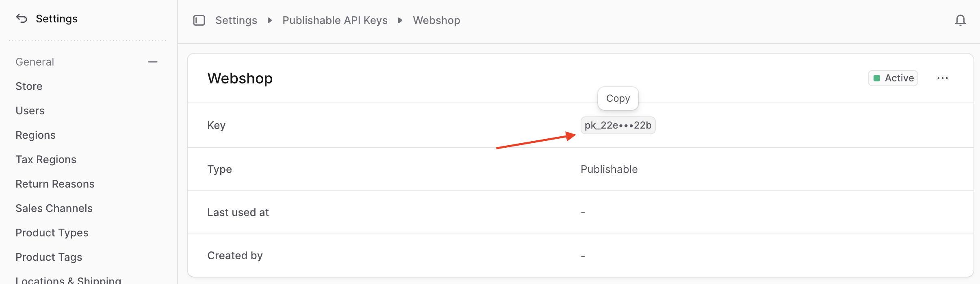Select Store in the sidebar
The image size is (980, 284).
(x=29, y=86)
